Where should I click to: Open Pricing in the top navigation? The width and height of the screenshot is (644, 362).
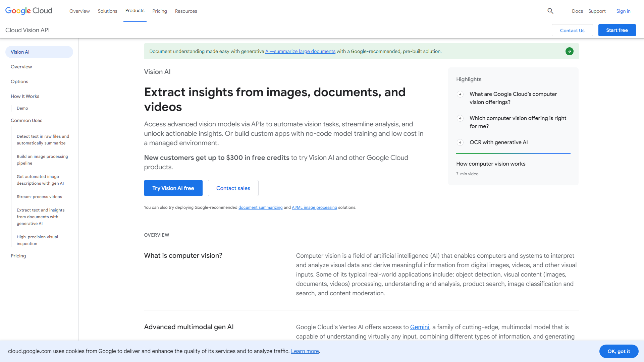(x=160, y=11)
